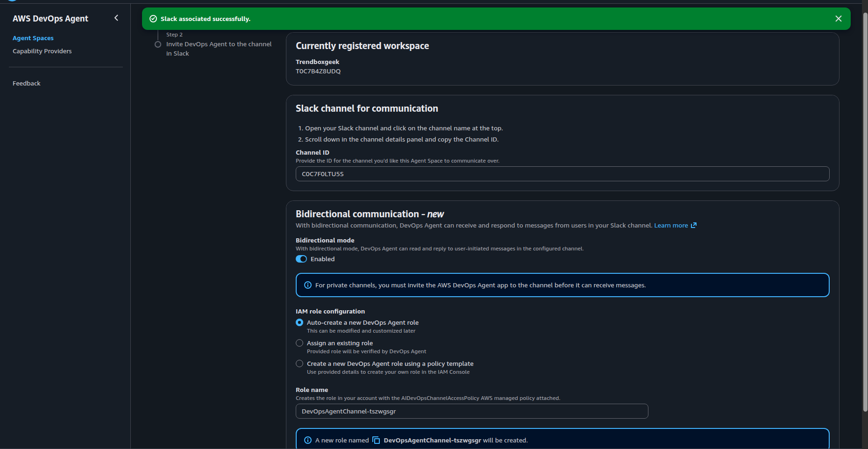868x449 pixels.
Task: Select the Step 2 circle indicator
Action: [x=158, y=44]
